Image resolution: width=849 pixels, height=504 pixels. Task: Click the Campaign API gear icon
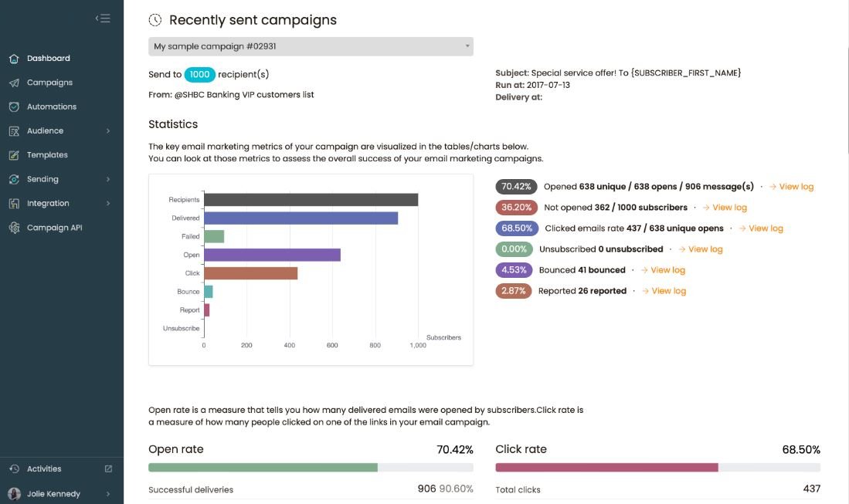(x=14, y=228)
